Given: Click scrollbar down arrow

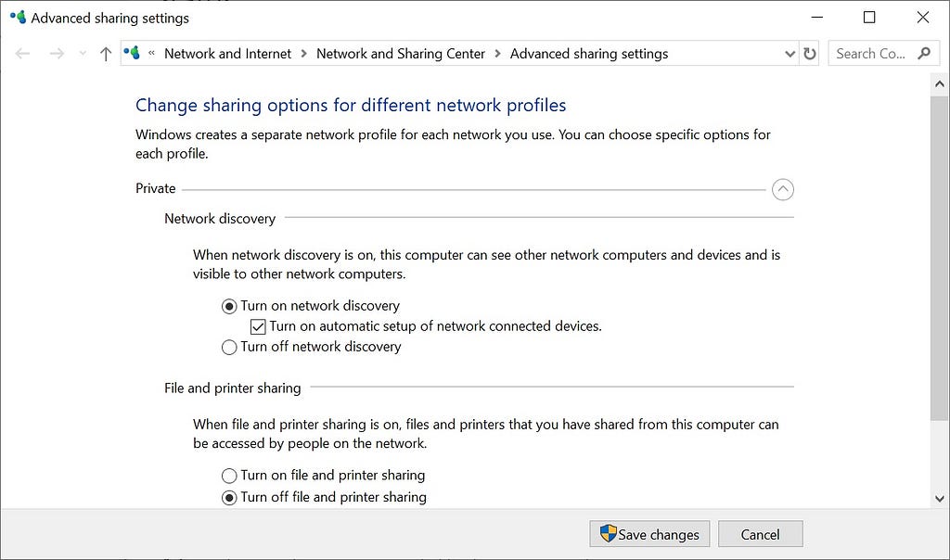Looking at the screenshot, I should [x=940, y=499].
